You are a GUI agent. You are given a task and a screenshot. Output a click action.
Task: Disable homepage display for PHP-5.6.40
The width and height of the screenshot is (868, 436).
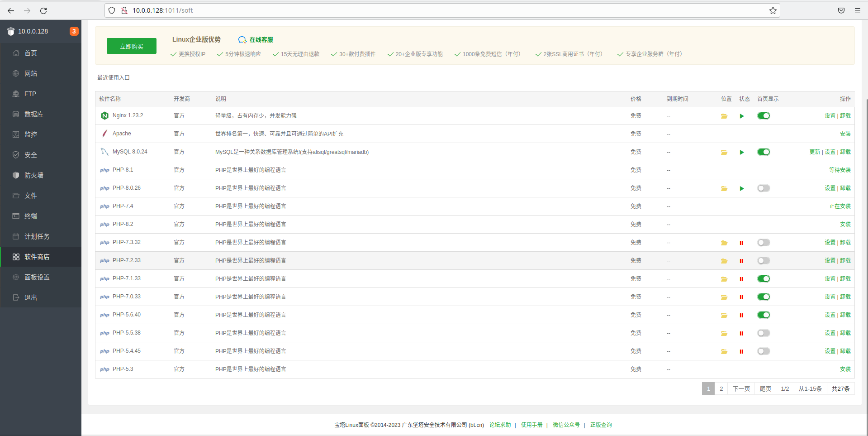click(x=764, y=315)
